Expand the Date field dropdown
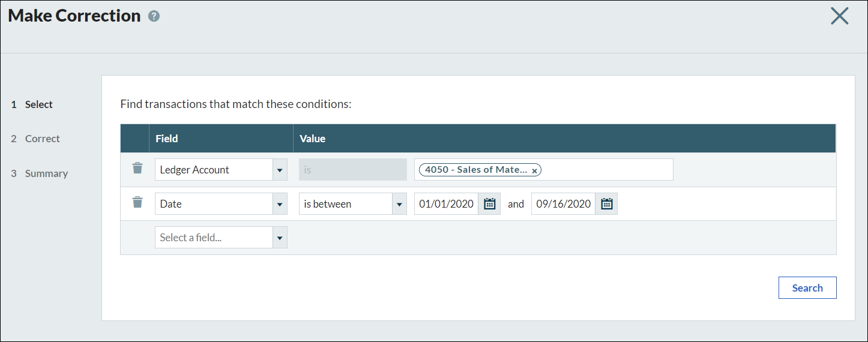This screenshot has height=342, width=868. (280, 204)
